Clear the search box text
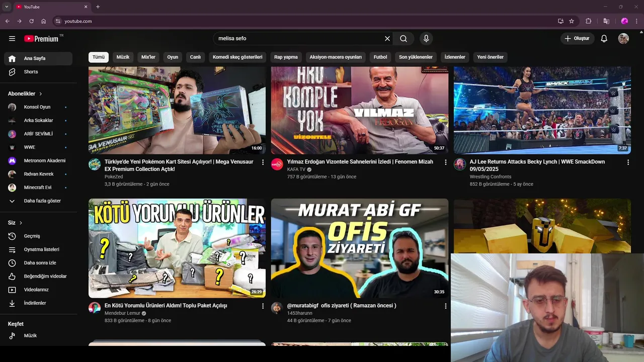The height and width of the screenshot is (362, 644). [x=387, y=39]
